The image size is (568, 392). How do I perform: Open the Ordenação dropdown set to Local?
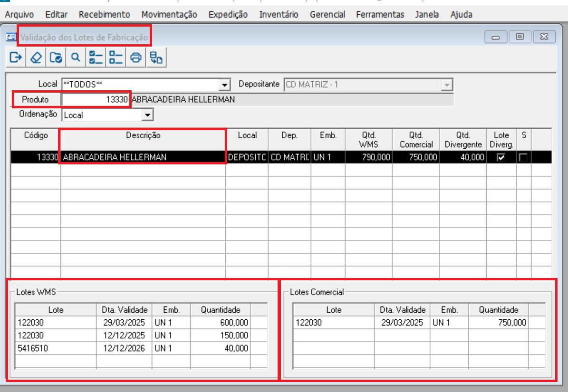pyautogui.click(x=147, y=115)
